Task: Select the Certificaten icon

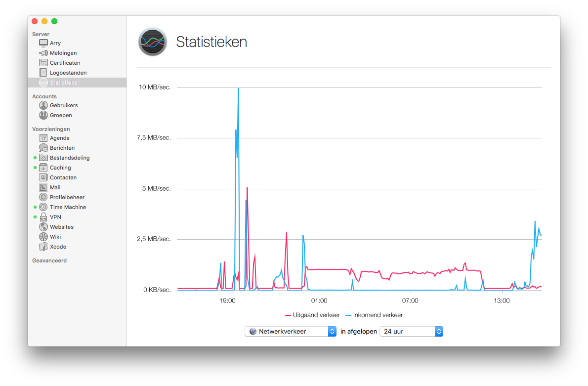Action: 43,63
